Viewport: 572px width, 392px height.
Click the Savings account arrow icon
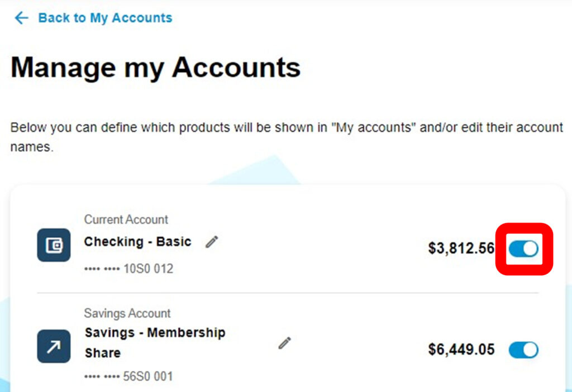tap(54, 346)
